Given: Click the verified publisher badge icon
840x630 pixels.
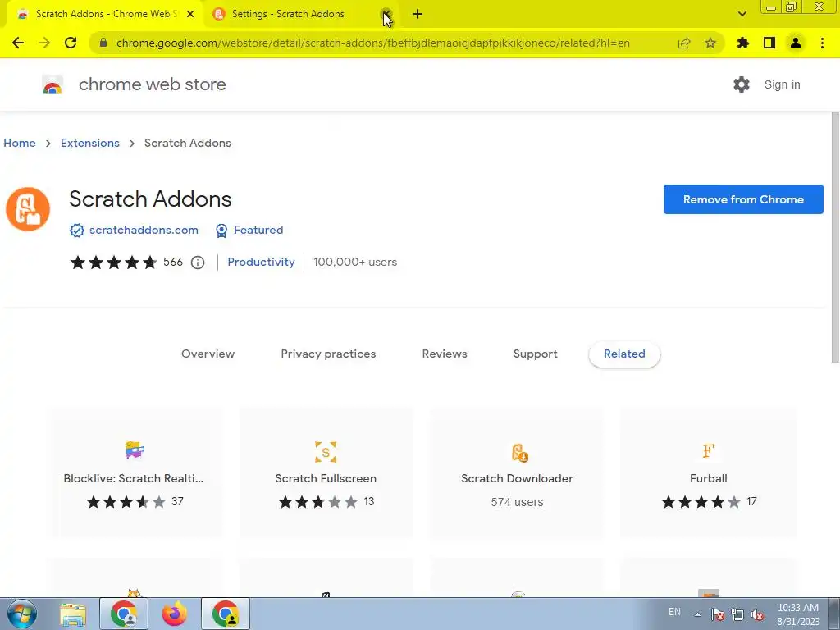Looking at the screenshot, I should [x=77, y=231].
